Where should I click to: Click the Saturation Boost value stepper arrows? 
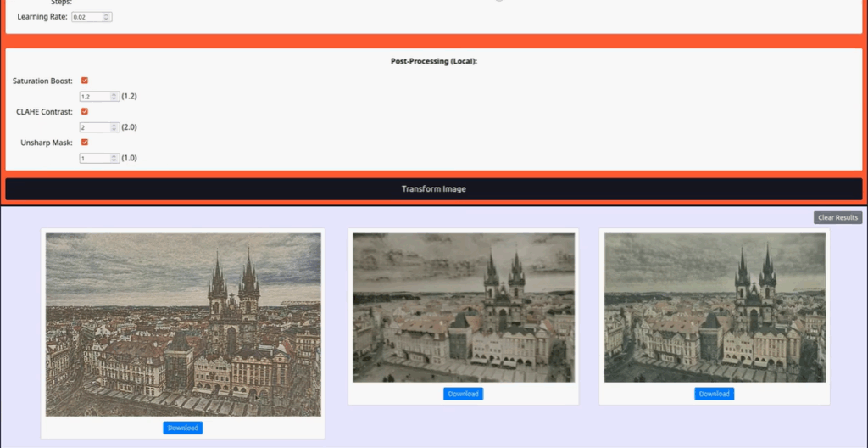114,97
